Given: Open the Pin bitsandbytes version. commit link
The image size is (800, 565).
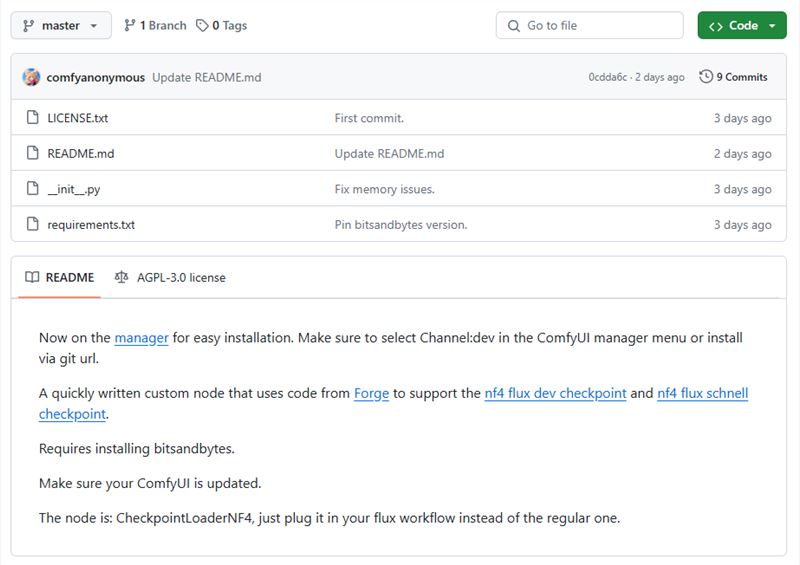Looking at the screenshot, I should point(401,225).
